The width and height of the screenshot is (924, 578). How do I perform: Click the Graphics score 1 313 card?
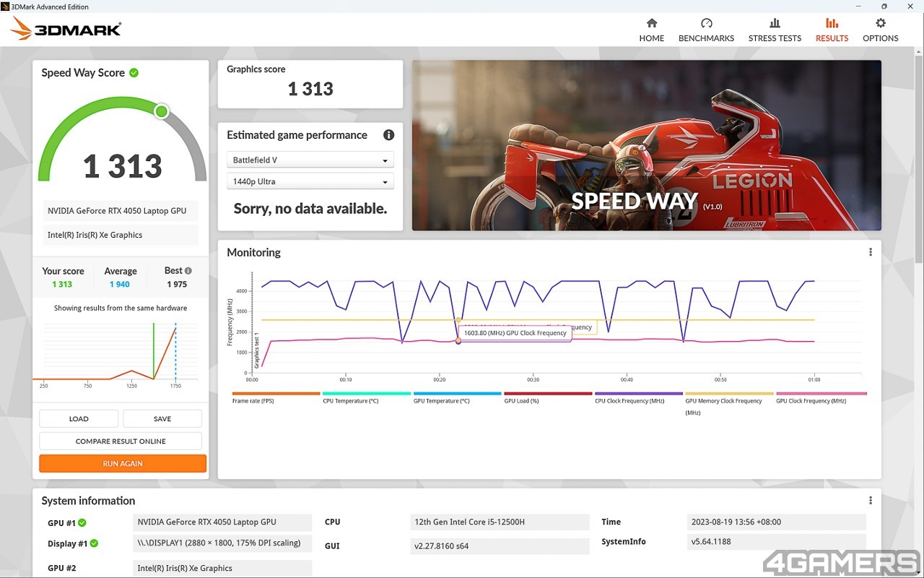click(310, 84)
